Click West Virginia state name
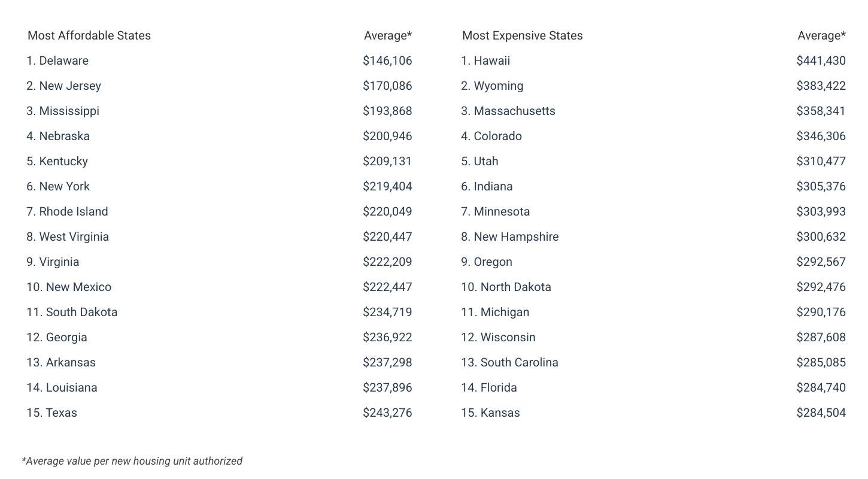Image resolution: width=868 pixels, height=479 pixels. pyautogui.click(x=74, y=237)
